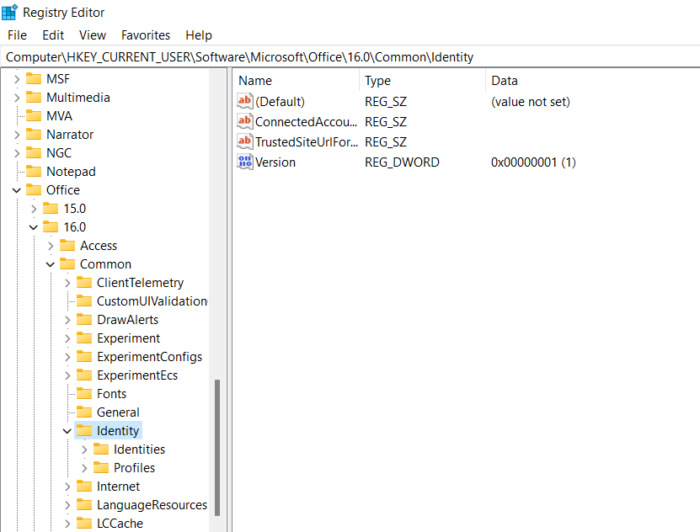The height and width of the screenshot is (532, 700).
Task: Click the tree pane vertical scrollbar thumb
Action: pyautogui.click(x=217, y=448)
